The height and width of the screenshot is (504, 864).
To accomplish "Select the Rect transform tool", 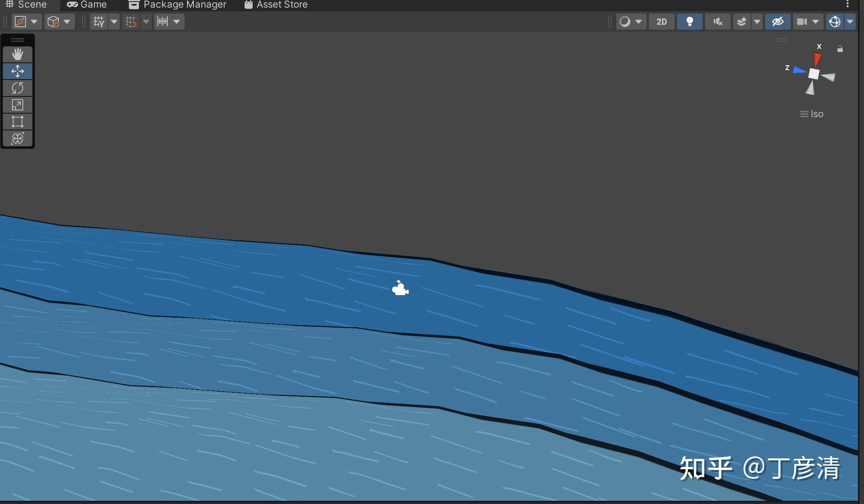I will (18, 122).
